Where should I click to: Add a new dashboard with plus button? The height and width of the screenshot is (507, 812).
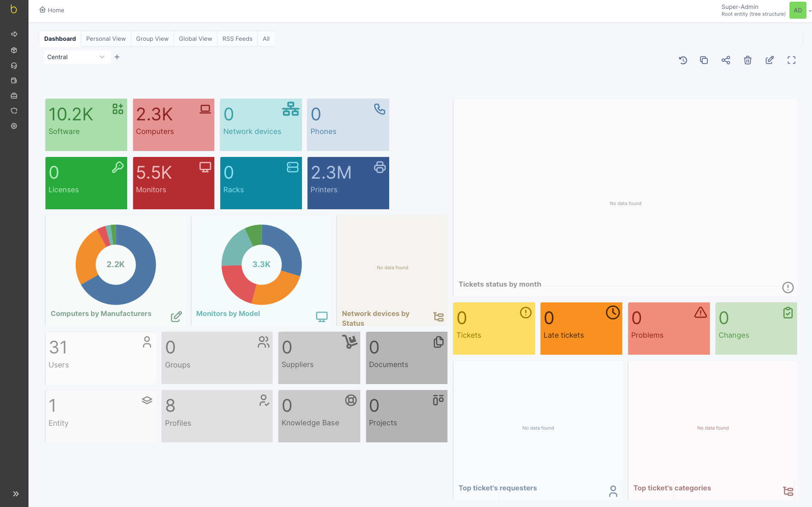117,57
